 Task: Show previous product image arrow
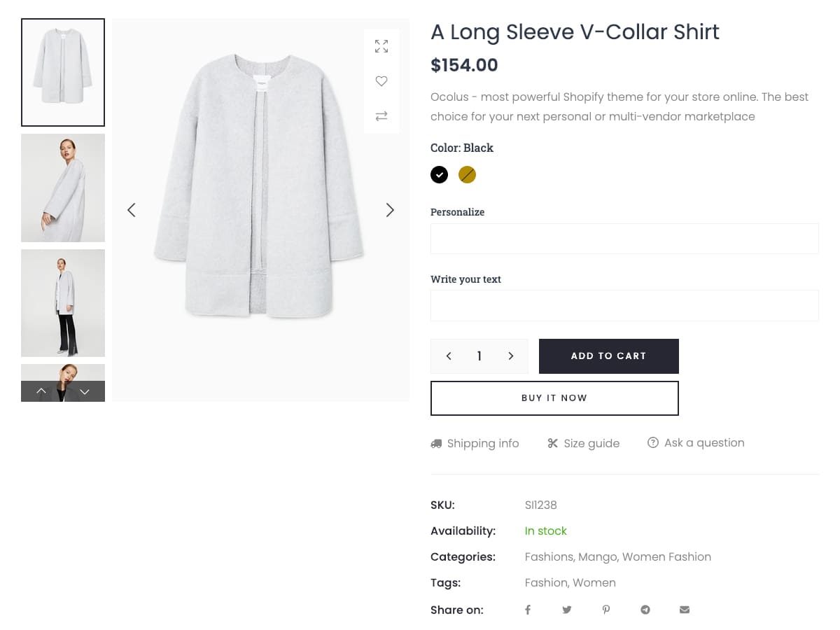coord(131,210)
